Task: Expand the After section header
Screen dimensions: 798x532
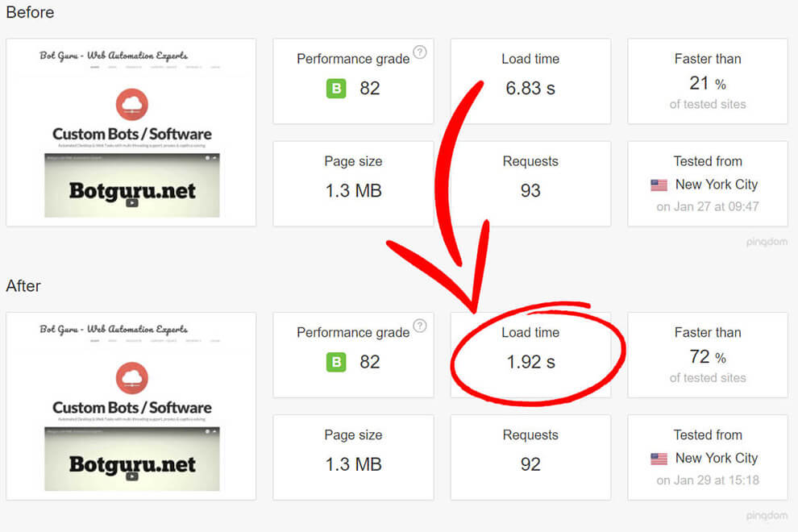Action: [23, 285]
